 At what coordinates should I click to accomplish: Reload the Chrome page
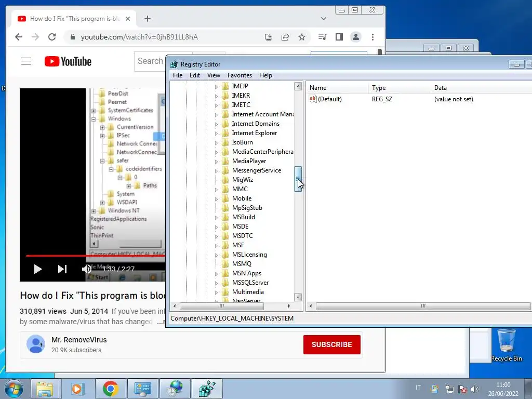click(x=52, y=37)
